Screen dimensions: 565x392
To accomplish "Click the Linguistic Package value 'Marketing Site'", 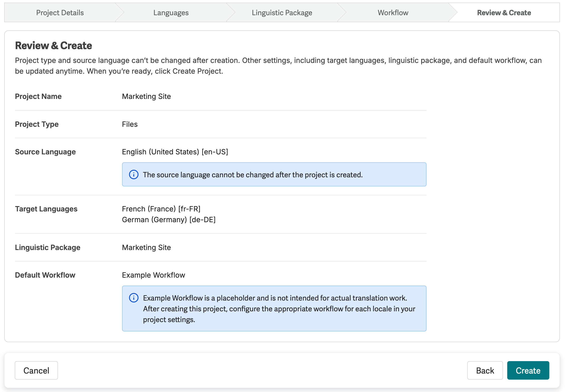I will pyautogui.click(x=146, y=247).
